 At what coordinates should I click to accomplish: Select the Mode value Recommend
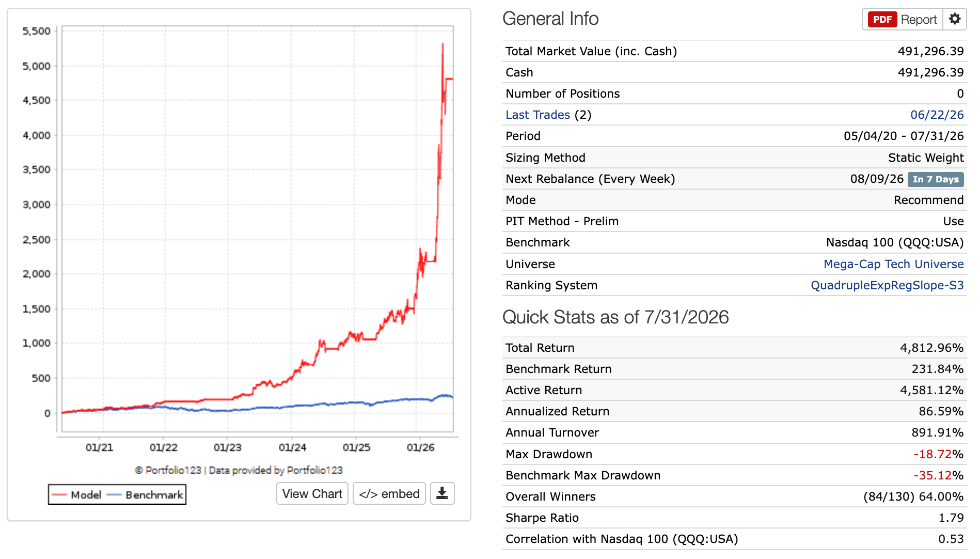pos(928,200)
